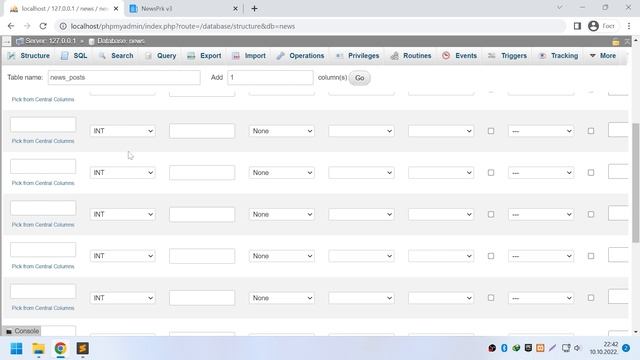Viewport: 640px width, 360px height.
Task: Open the None default dropdown in bottommost complete row
Action: pyautogui.click(x=282, y=298)
